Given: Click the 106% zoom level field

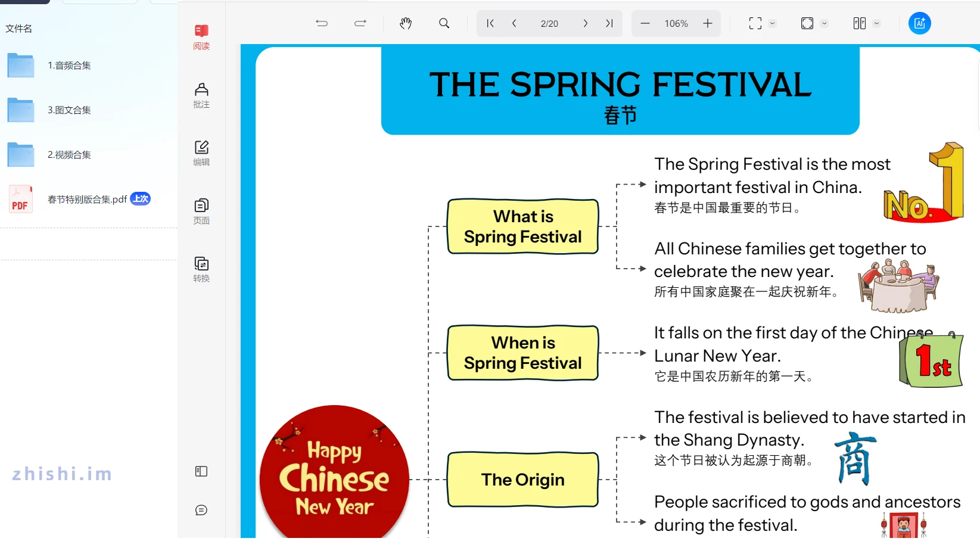Looking at the screenshot, I should coord(676,24).
